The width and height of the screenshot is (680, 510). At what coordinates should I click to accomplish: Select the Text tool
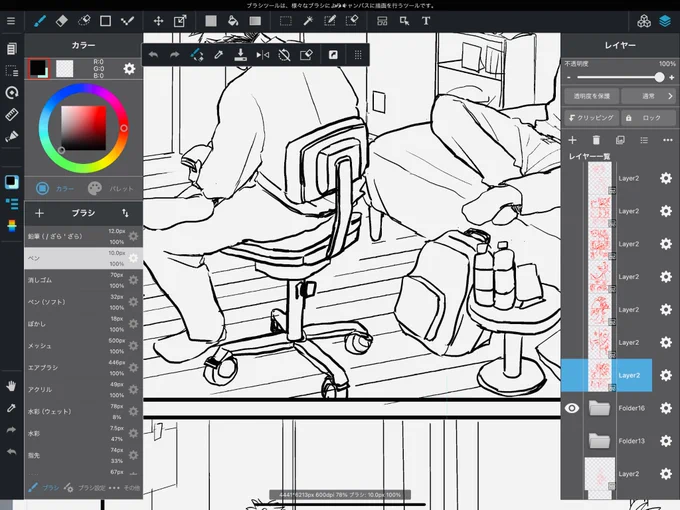point(426,21)
